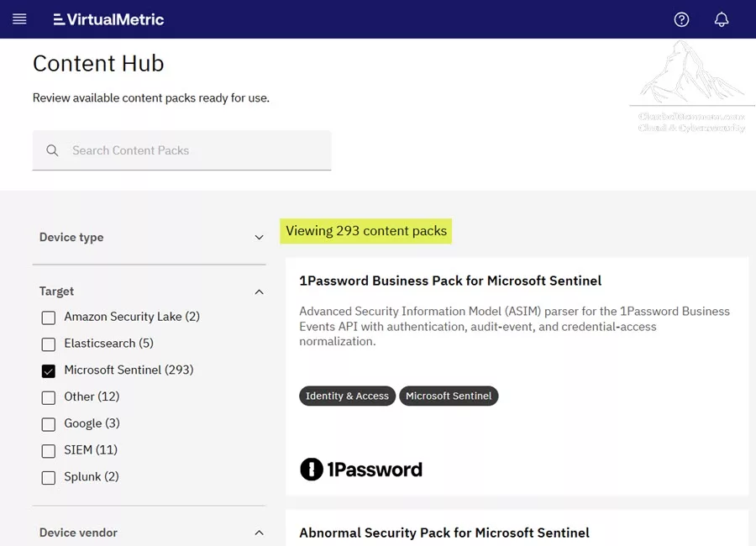The height and width of the screenshot is (546, 756).
Task: Check the SIEM target filter
Action: pos(48,451)
